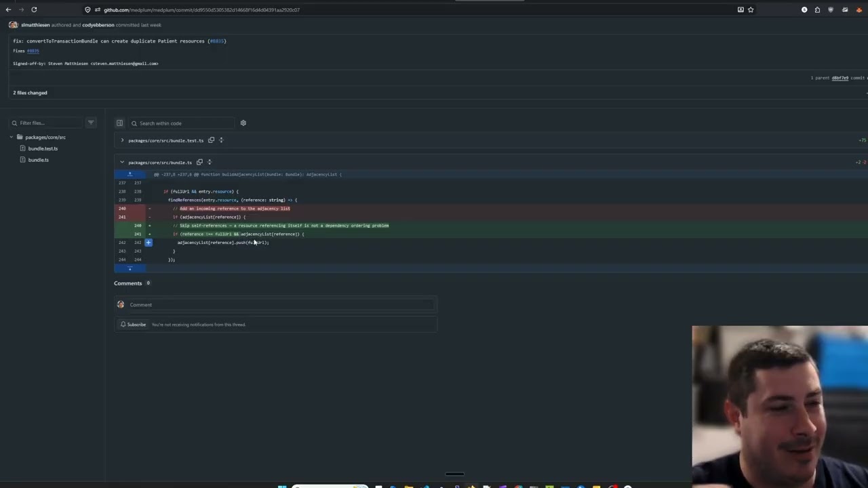This screenshot has height=488, width=868.
Task: Click the orange fox extension icon
Action: (859, 9)
